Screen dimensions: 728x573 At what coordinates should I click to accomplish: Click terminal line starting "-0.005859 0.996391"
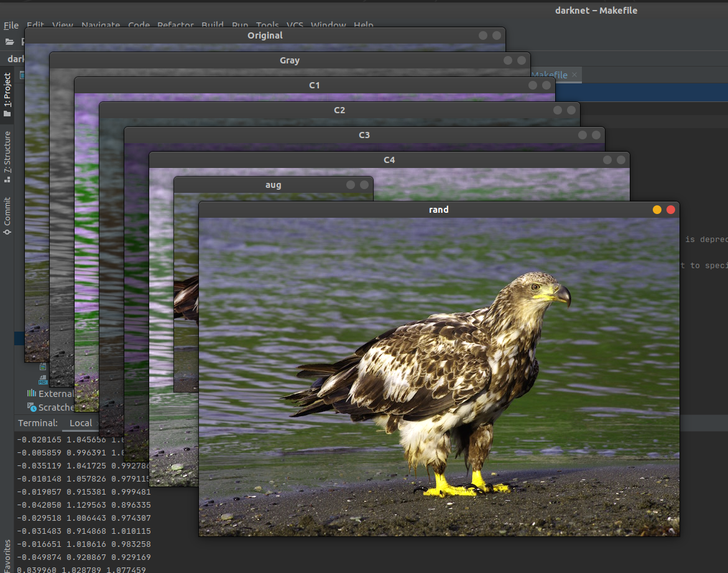pos(71,453)
